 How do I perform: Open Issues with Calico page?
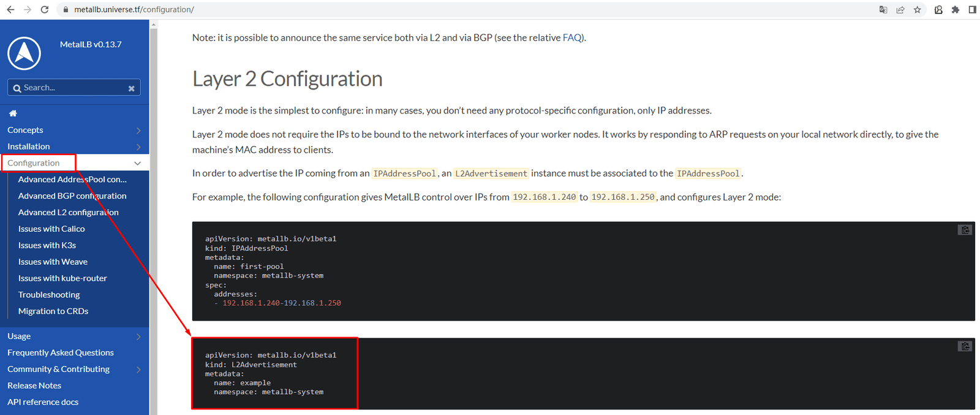51,229
